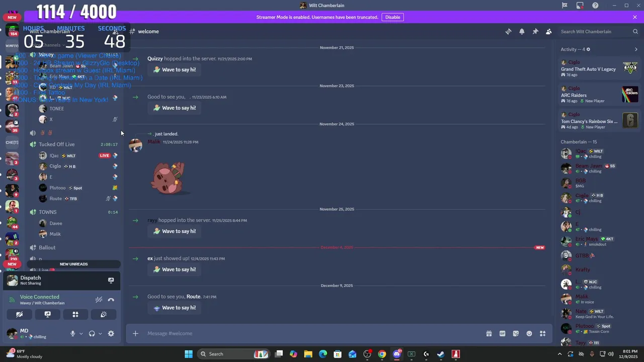
Task: Focus the Message #welcome input box
Action: coord(312,333)
